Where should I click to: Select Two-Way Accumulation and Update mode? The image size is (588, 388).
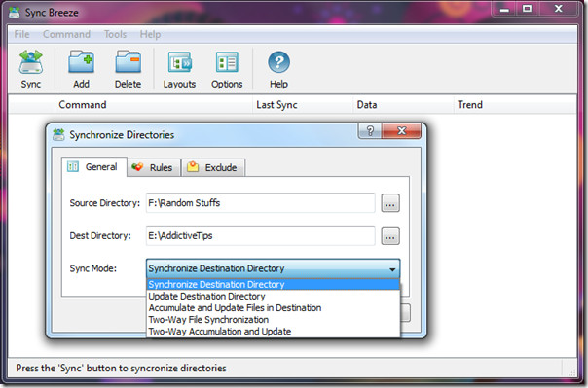(x=273, y=331)
